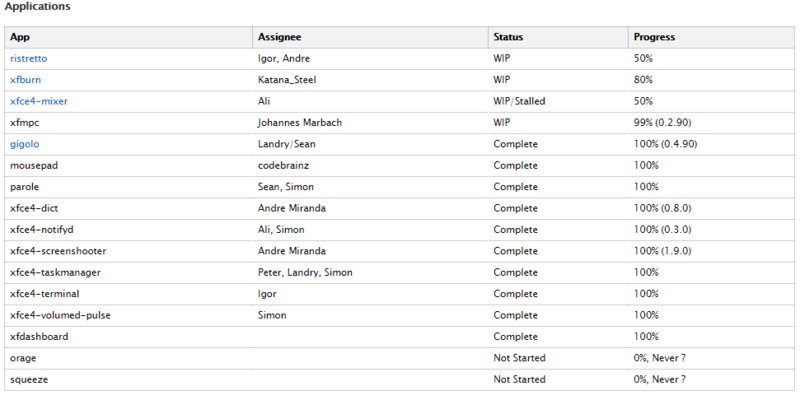Click the App column header
The image size is (800, 400).
[x=19, y=37]
